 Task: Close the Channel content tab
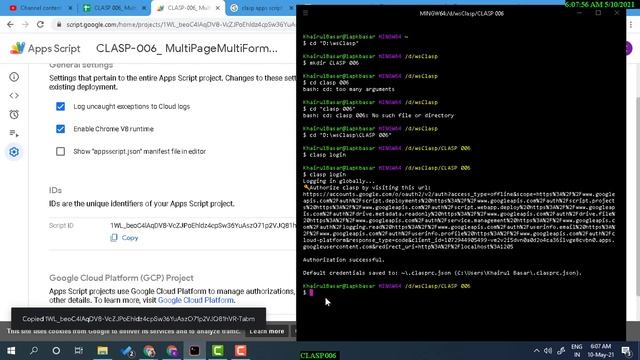[70, 8]
